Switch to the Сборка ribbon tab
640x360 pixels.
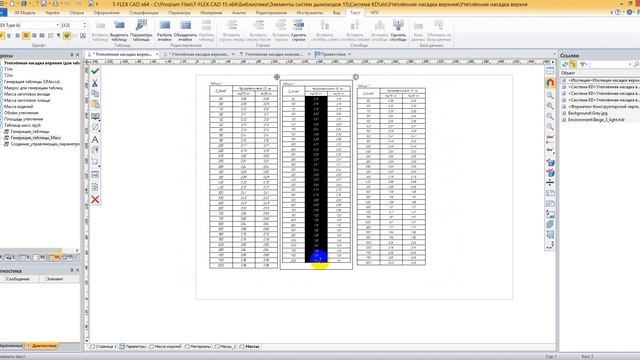coord(76,13)
